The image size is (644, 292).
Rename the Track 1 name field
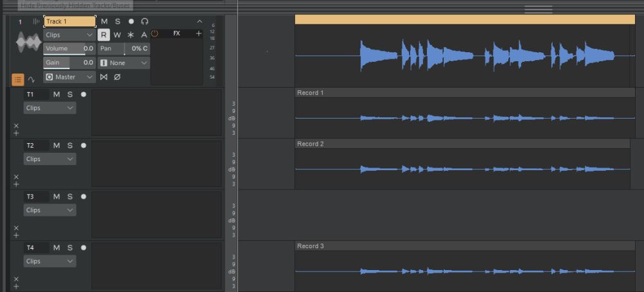point(70,21)
